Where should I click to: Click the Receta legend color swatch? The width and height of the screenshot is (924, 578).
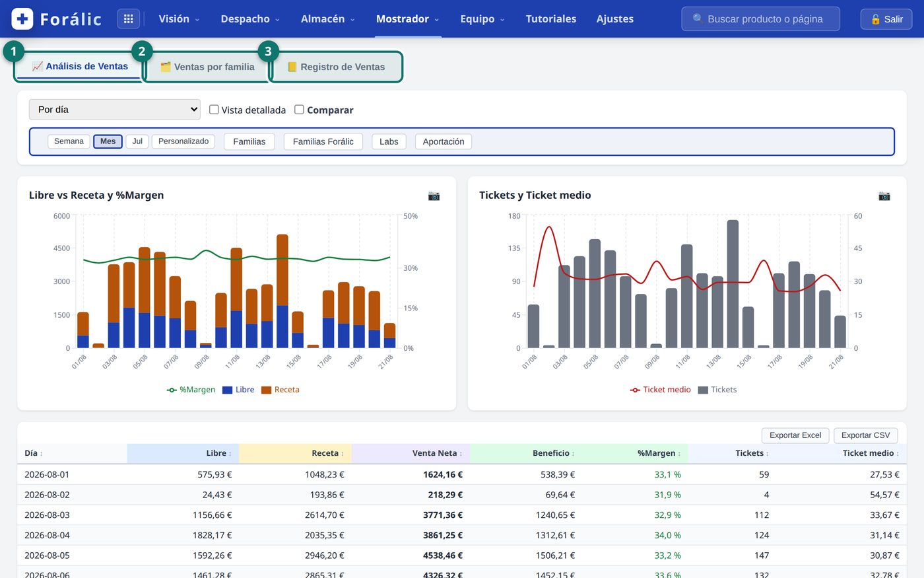point(266,390)
